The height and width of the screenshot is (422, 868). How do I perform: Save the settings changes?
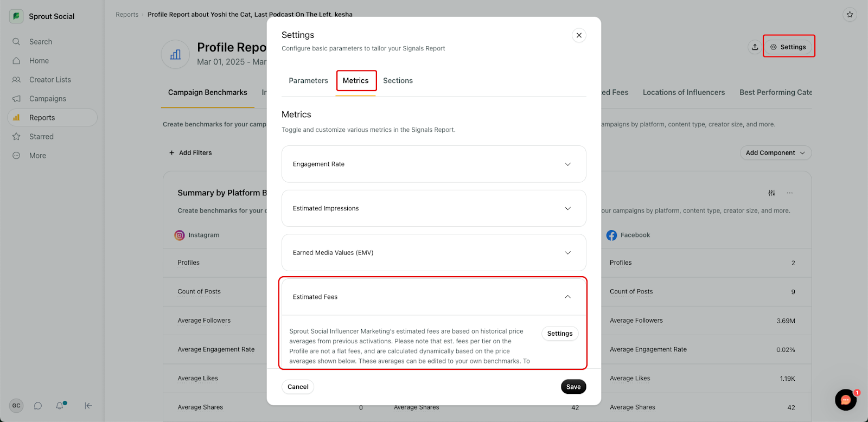573,387
